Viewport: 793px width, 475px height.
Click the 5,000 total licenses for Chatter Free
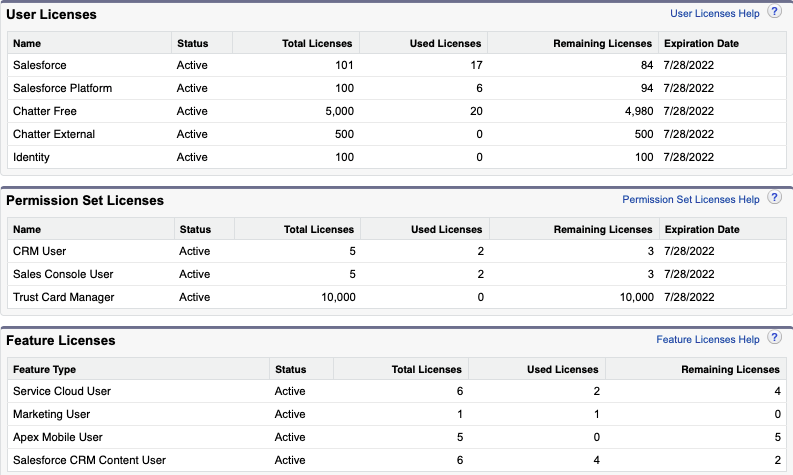coord(339,111)
